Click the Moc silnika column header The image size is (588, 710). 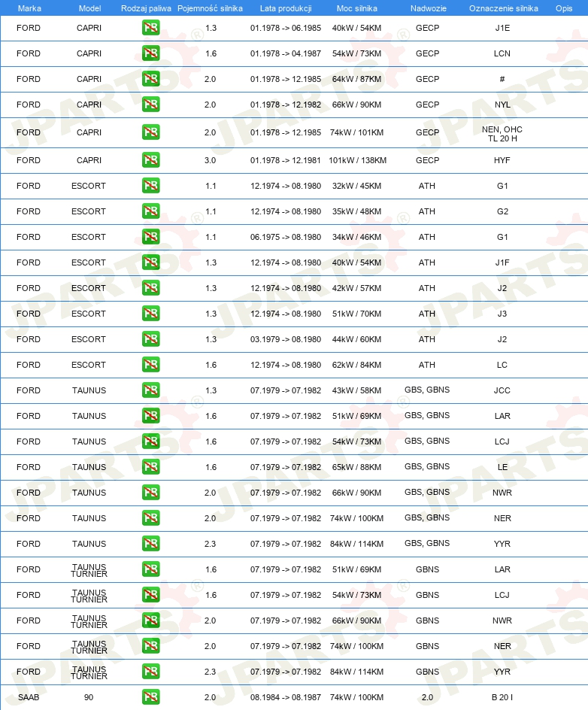pyautogui.click(x=356, y=8)
